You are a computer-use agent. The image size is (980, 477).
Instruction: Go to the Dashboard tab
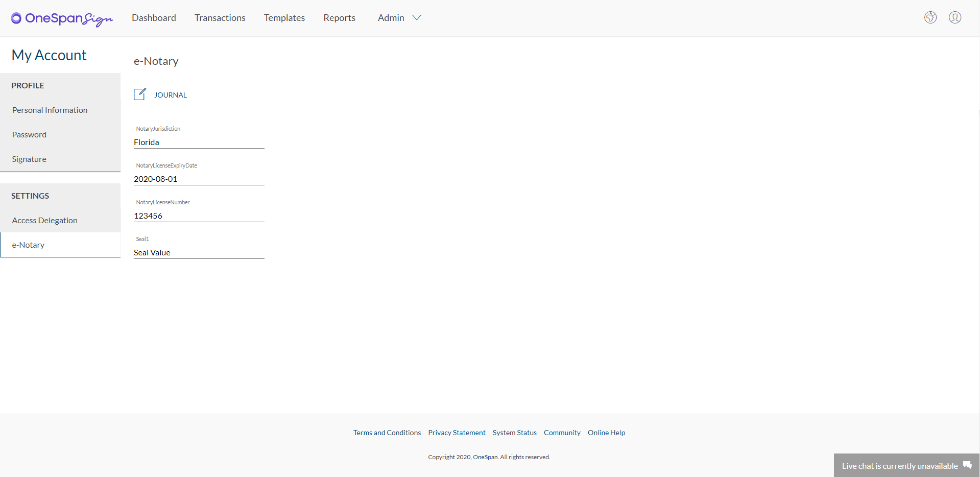(154, 18)
